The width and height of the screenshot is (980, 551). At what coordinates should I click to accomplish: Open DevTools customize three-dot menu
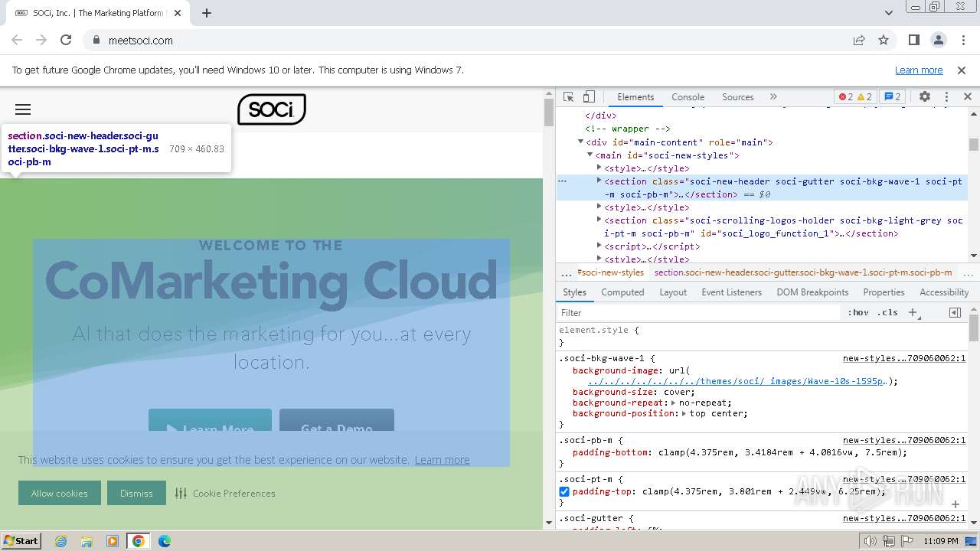[x=946, y=96]
